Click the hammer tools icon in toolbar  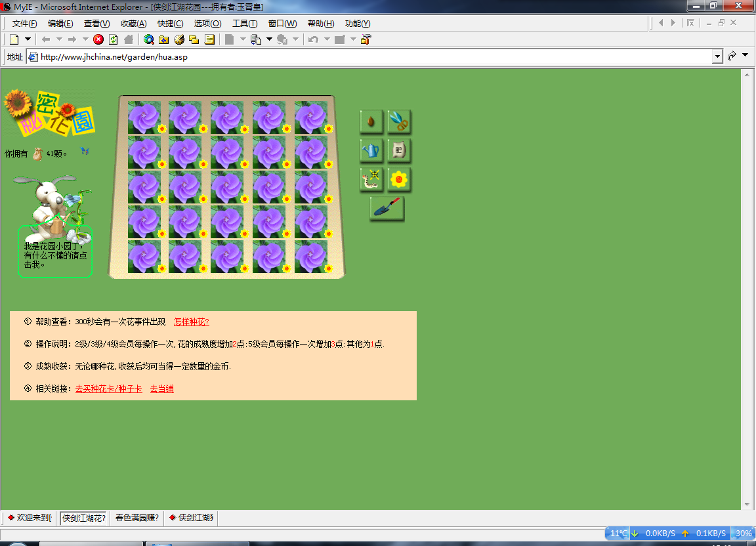tap(366, 39)
